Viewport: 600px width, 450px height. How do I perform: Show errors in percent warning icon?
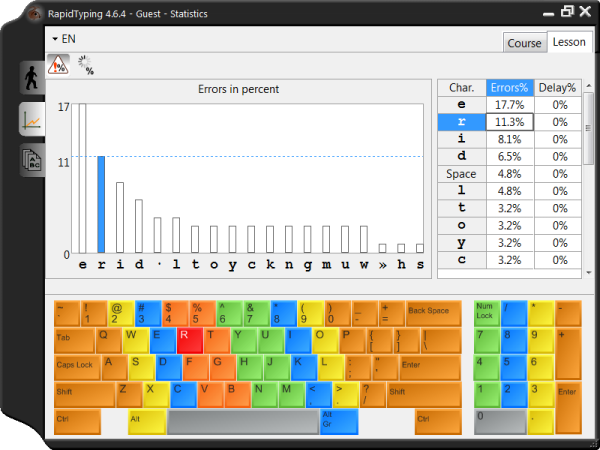click(x=58, y=65)
